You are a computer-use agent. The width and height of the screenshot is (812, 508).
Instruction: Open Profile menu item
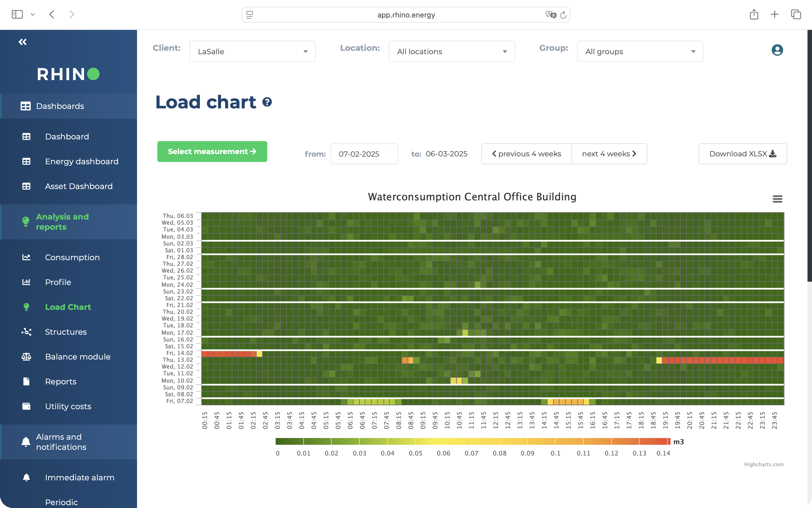(69, 282)
